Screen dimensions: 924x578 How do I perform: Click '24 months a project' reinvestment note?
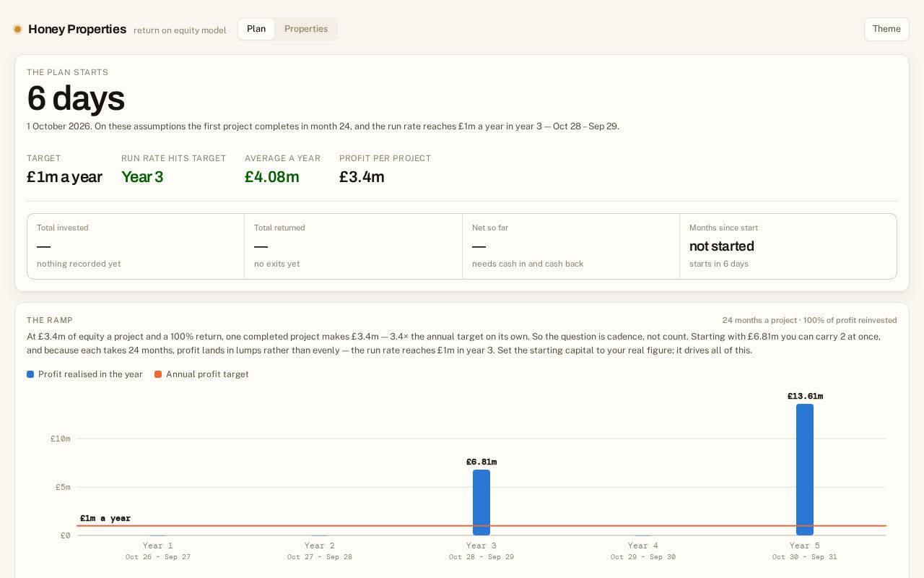coord(810,320)
